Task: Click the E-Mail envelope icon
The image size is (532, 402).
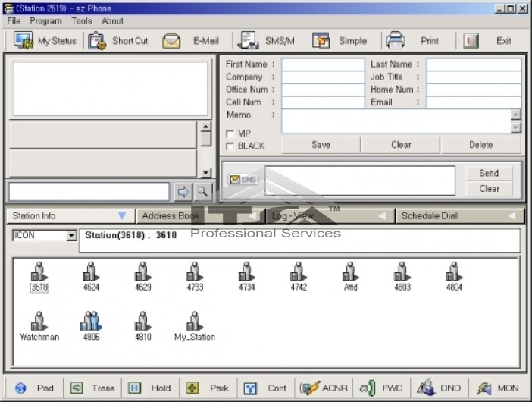Action: [171, 41]
